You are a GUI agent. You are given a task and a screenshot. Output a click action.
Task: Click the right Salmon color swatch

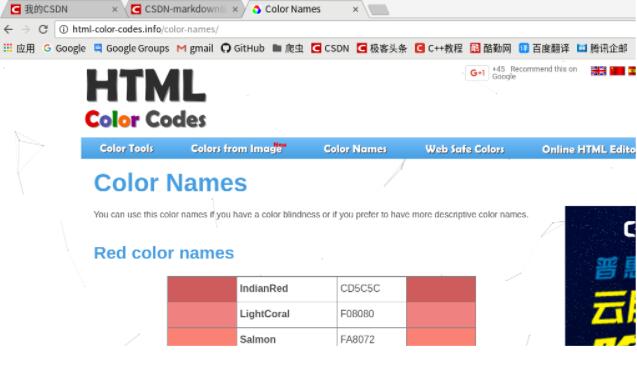(x=441, y=337)
